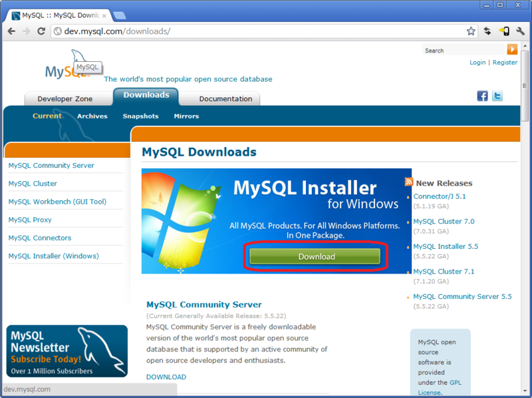
Task: Click the sync arrows extension icon
Action: coord(487,31)
